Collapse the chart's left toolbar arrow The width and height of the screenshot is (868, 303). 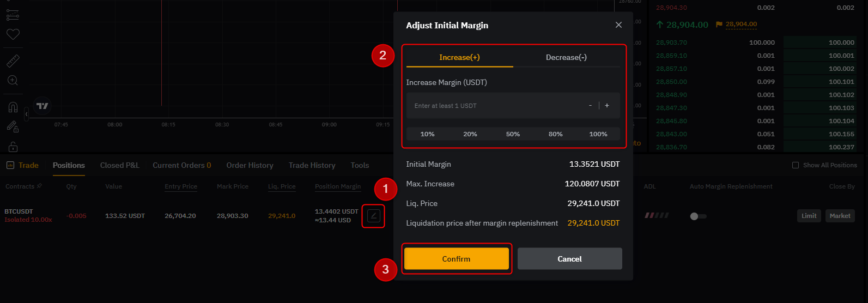27,114
